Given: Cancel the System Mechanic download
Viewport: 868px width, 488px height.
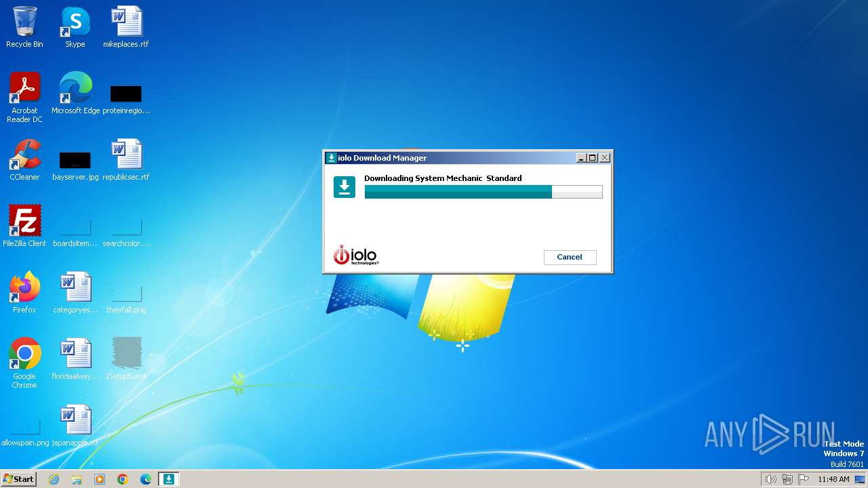Looking at the screenshot, I should coord(570,257).
